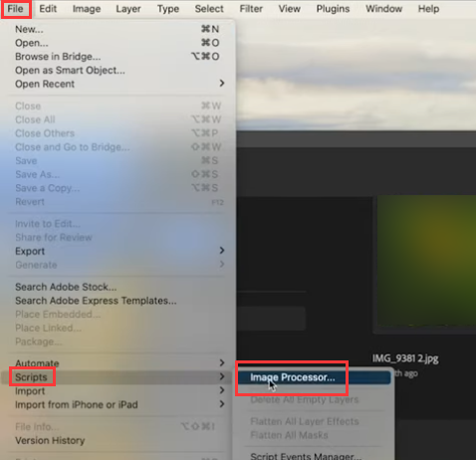Open the Filter menu

(251, 9)
